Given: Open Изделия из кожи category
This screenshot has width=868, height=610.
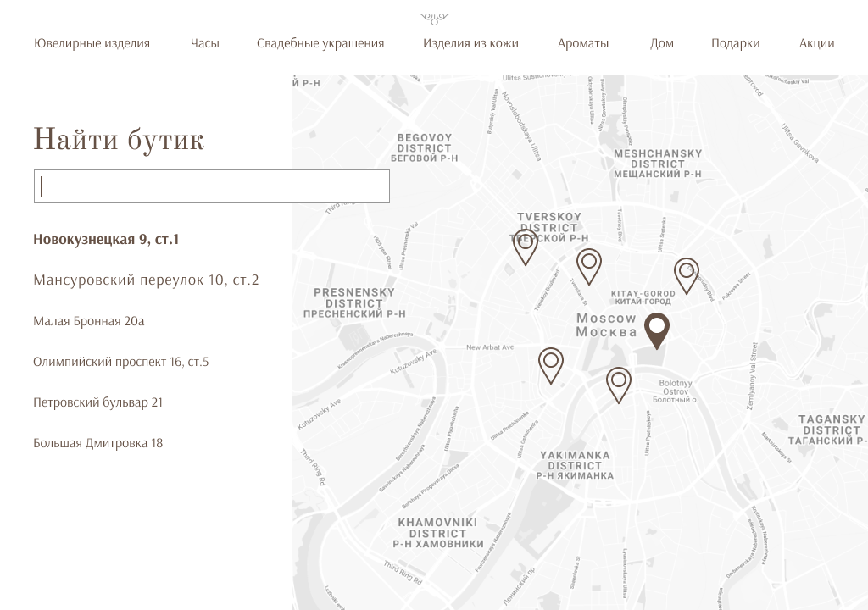Looking at the screenshot, I should point(470,43).
